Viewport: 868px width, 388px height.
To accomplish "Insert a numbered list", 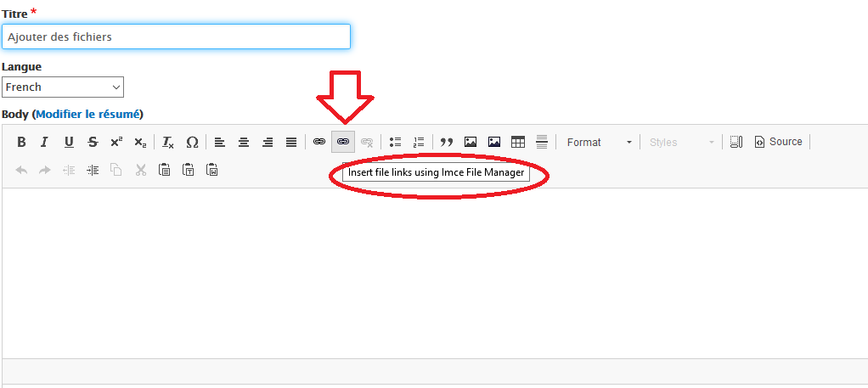I will click(419, 143).
